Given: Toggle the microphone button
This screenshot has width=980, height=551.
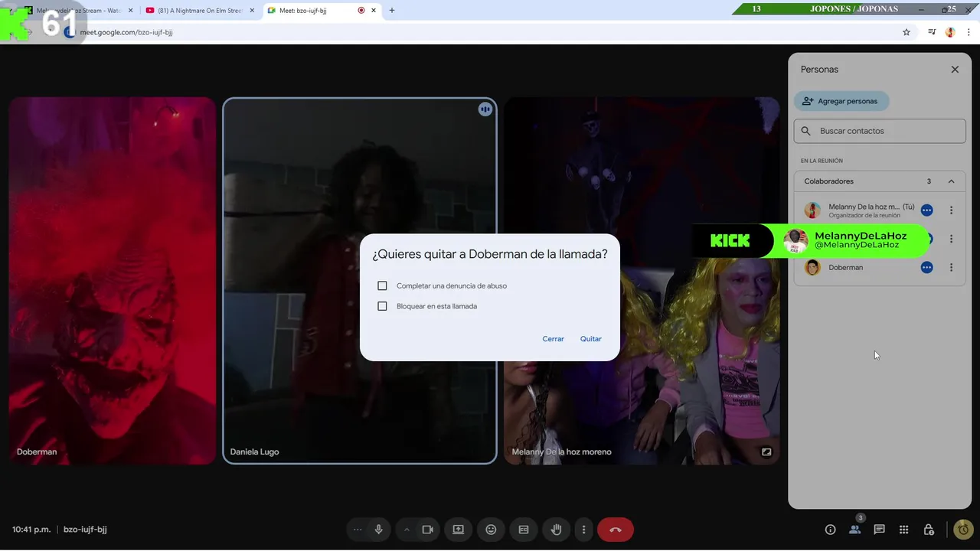Looking at the screenshot, I should coord(378,530).
